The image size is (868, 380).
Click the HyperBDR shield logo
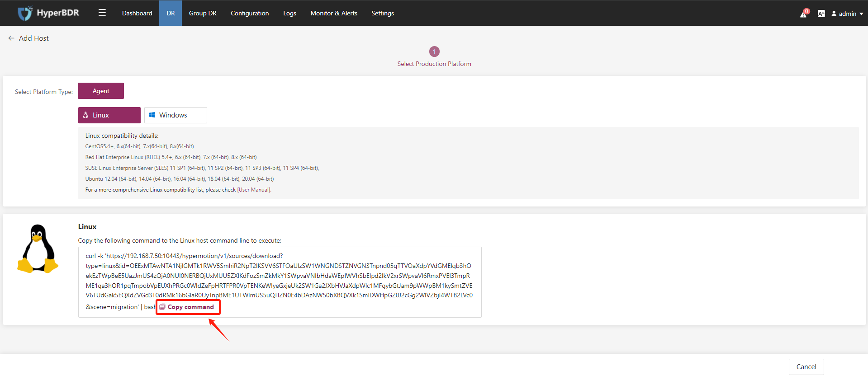(25, 13)
